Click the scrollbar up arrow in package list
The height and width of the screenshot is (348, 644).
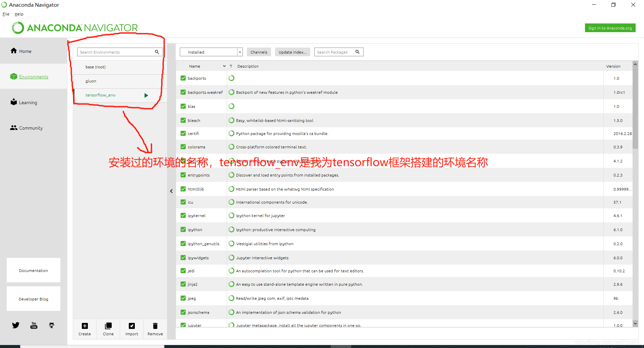tap(635, 64)
